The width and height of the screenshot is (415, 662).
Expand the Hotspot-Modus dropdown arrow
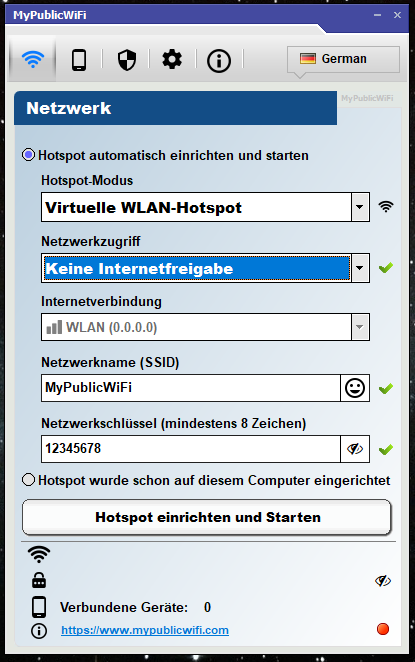360,207
